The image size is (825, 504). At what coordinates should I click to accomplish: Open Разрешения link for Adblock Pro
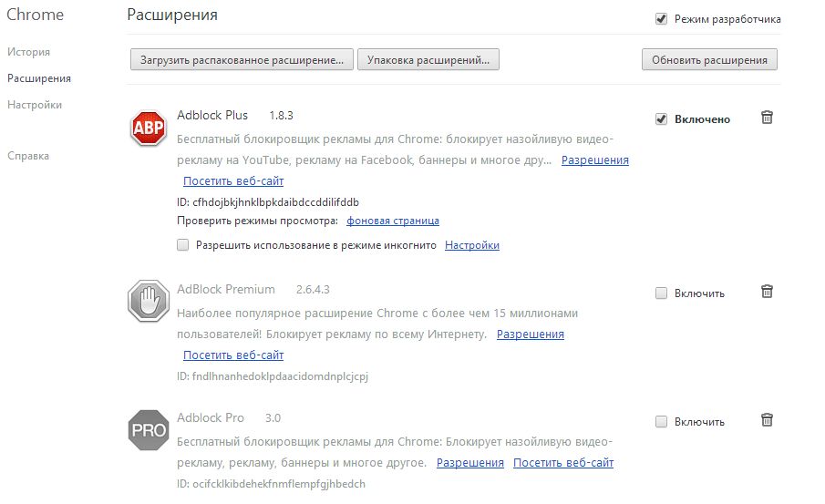click(x=469, y=463)
